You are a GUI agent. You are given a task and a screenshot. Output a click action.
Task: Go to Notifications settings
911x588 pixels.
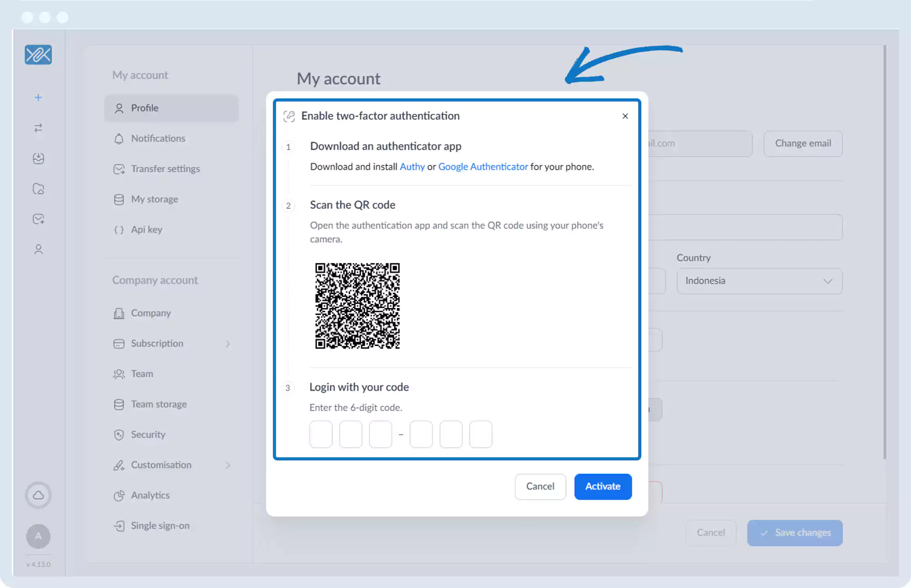(158, 138)
